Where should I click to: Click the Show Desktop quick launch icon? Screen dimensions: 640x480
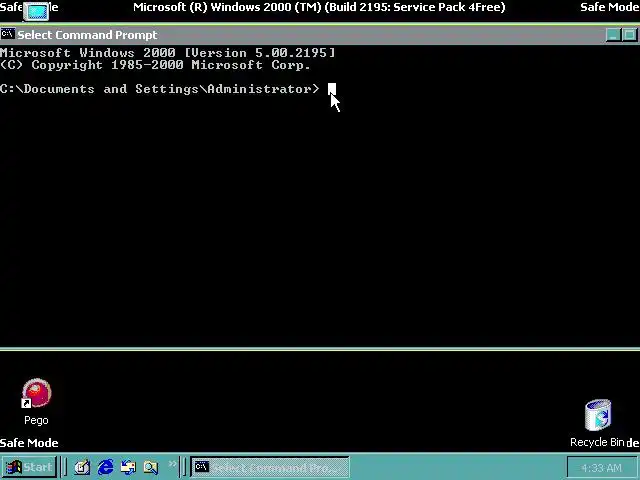tap(82, 467)
